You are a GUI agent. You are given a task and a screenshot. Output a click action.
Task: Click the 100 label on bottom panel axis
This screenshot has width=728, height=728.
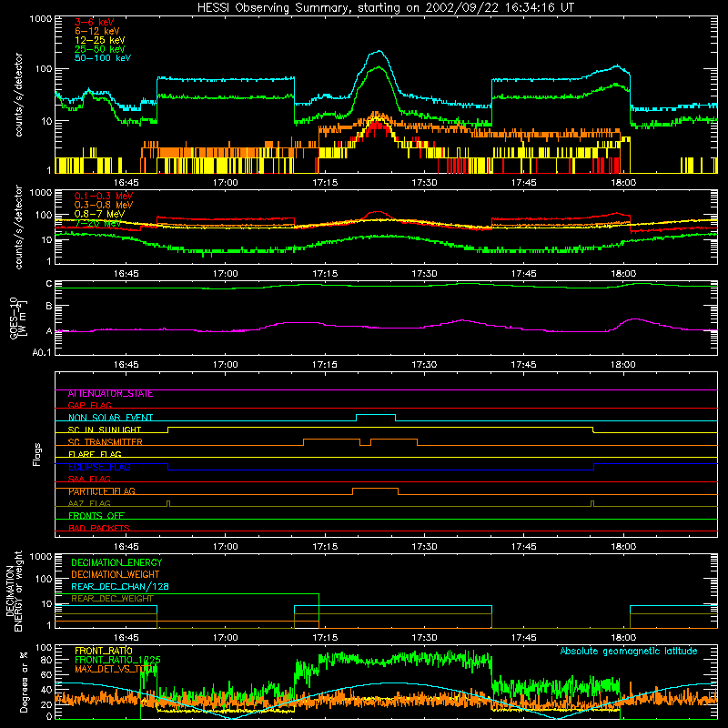coord(44,647)
